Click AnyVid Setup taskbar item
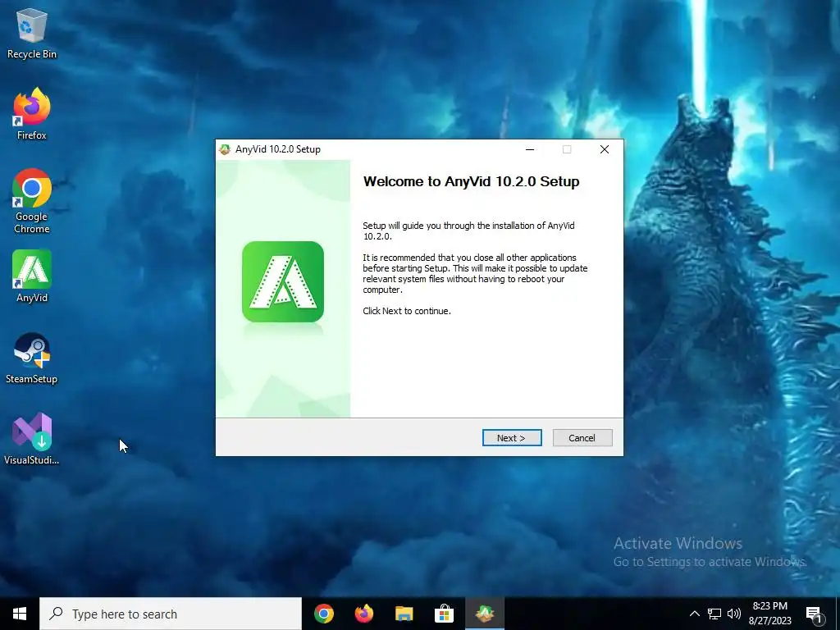Image resolution: width=840 pixels, height=630 pixels. click(484, 614)
